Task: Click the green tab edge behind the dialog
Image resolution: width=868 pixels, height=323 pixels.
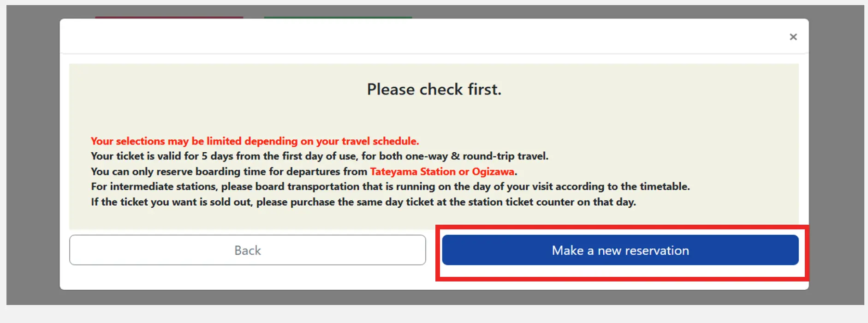Action: 338,17
